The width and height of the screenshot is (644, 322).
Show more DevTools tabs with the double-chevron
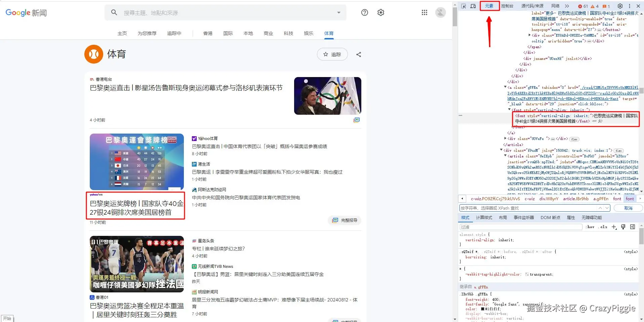coord(567,6)
